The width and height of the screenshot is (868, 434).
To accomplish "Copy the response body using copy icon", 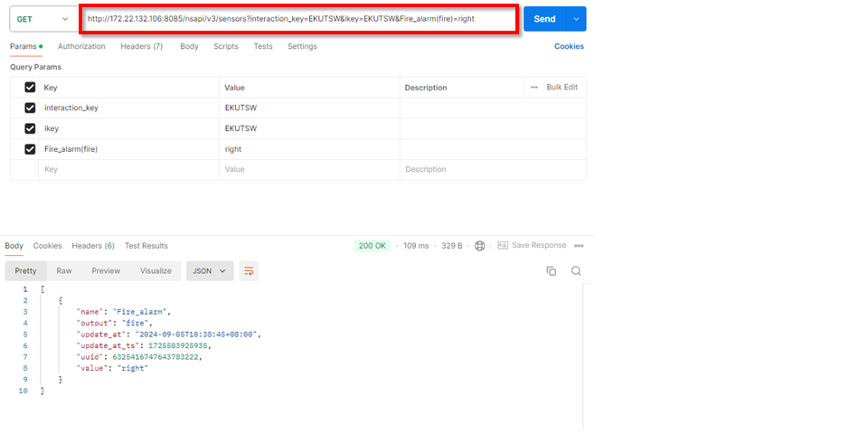I will [x=551, y=270].
